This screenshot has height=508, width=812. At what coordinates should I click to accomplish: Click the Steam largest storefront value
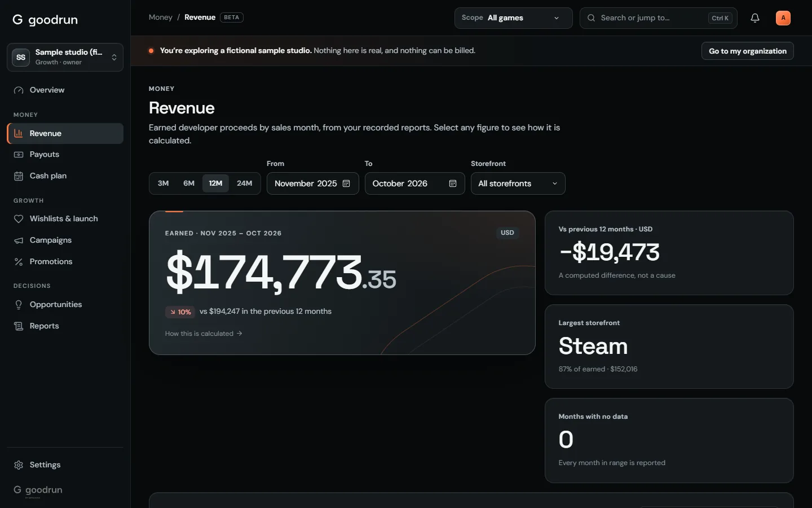pos(593,346)
